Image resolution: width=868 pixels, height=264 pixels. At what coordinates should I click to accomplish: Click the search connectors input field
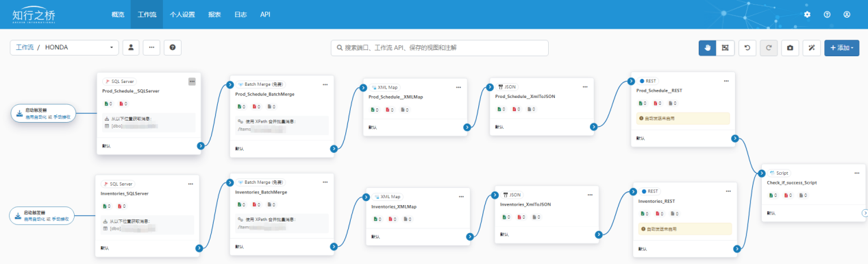point(439,48)
